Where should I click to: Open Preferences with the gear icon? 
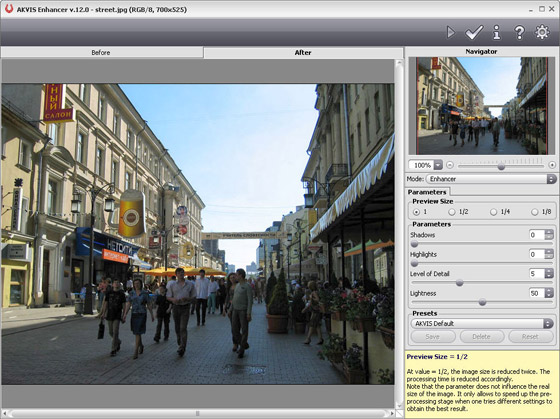click(x=542, y=32)
